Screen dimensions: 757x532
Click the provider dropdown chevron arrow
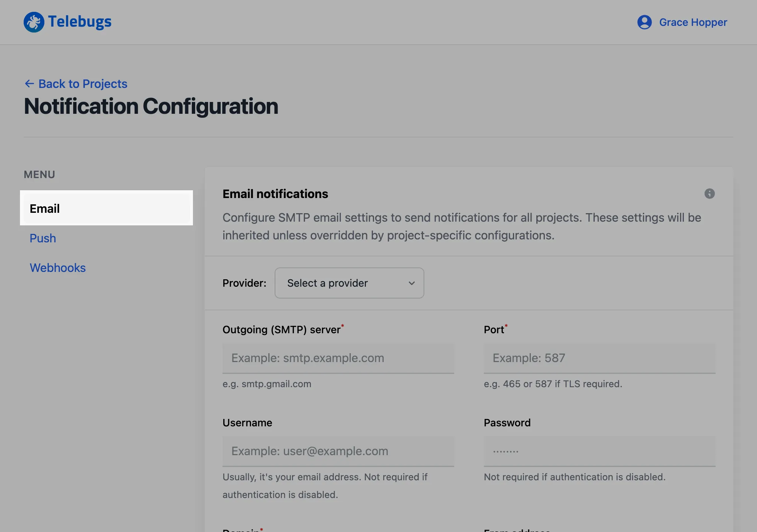pyautogui.click(x=411, y=283)
